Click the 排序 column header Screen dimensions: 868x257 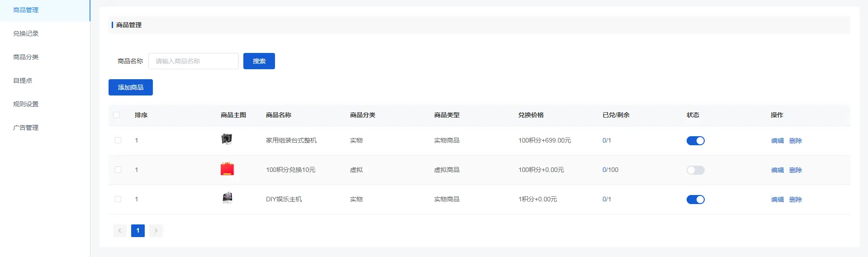(141, 115)
